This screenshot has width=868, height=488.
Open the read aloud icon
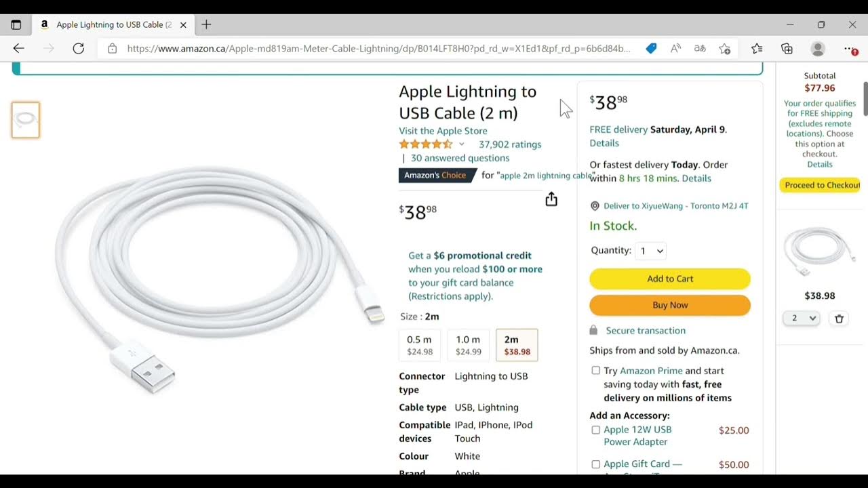click(675, 48)
